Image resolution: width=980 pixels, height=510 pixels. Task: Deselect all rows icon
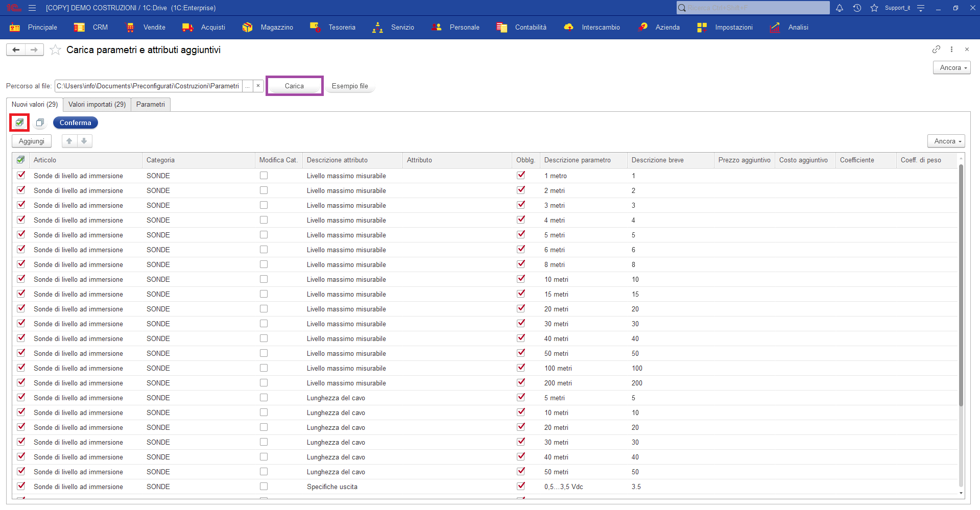(40, 123)
